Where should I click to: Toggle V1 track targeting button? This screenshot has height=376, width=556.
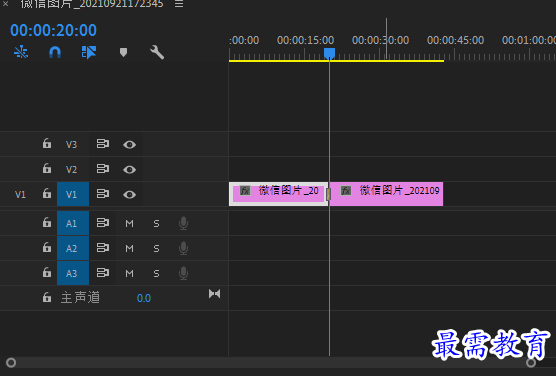tap(73, 194)
